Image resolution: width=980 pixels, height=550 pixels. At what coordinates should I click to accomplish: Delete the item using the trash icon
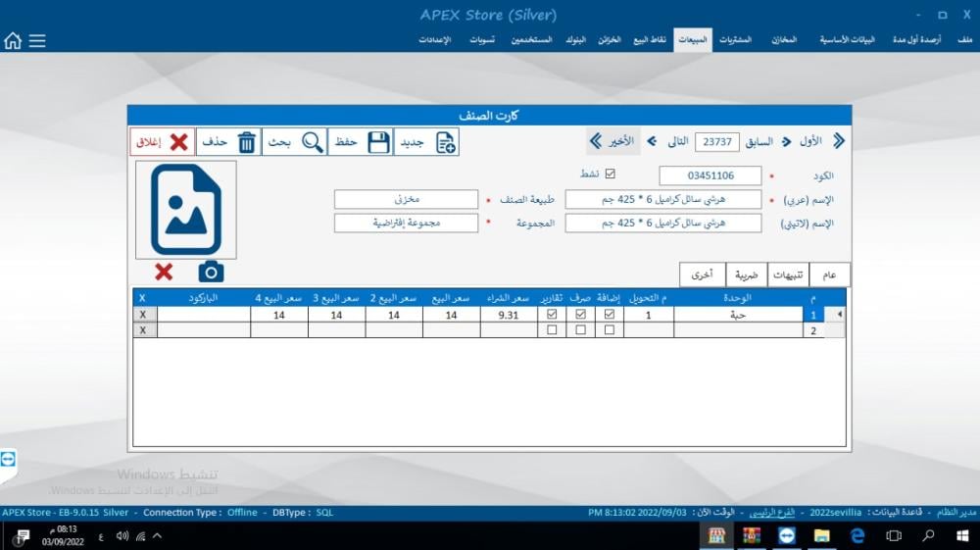point(247,142)
